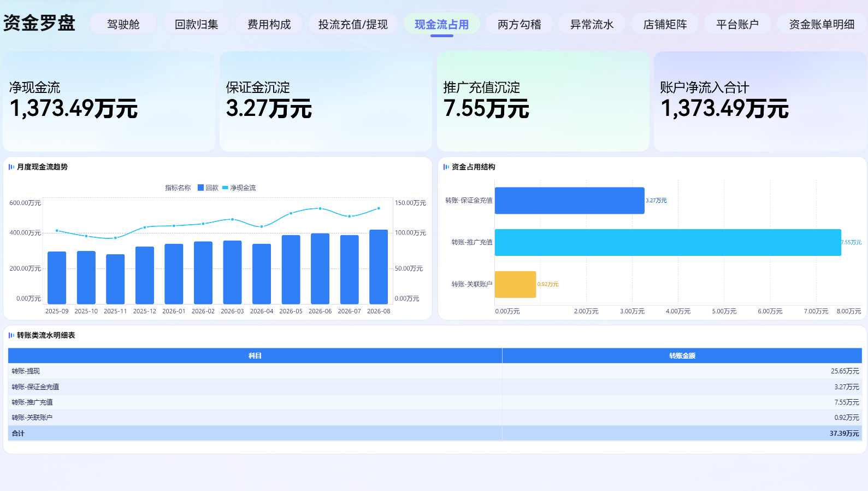Click the 2025-11 回款 bar
Screen dimensions: 868x491
[115, 279]
